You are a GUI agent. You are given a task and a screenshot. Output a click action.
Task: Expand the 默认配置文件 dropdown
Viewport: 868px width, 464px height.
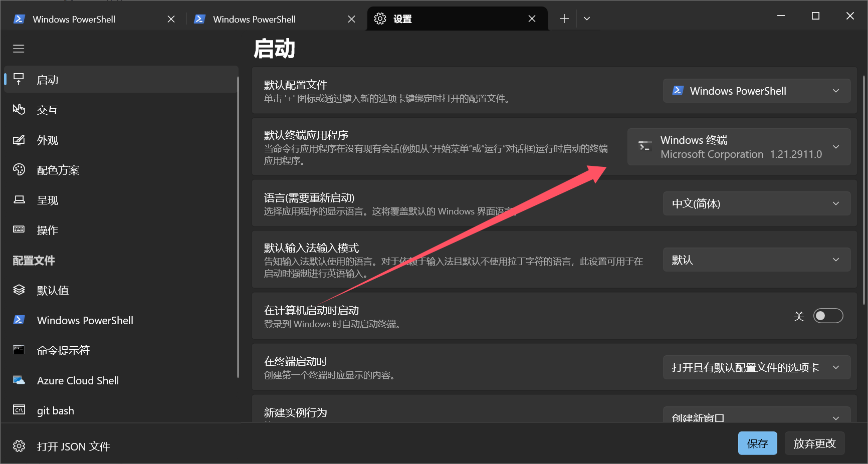point(756,91)
